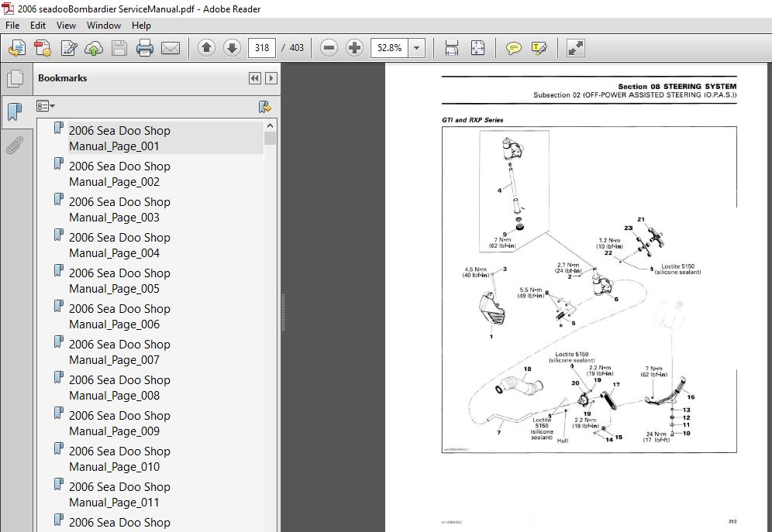772x532 pixels.
Task: Click the Email envelope icon
Action: [171, 48]
